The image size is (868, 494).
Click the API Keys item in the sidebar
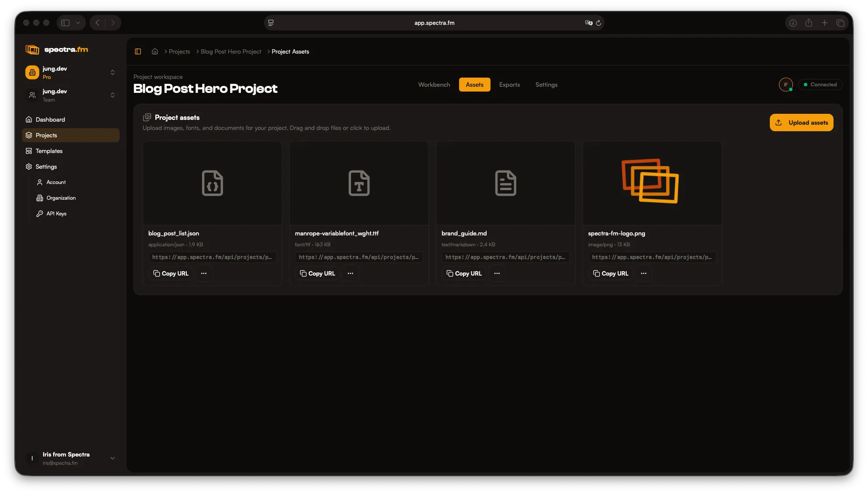tap(56, 214)
